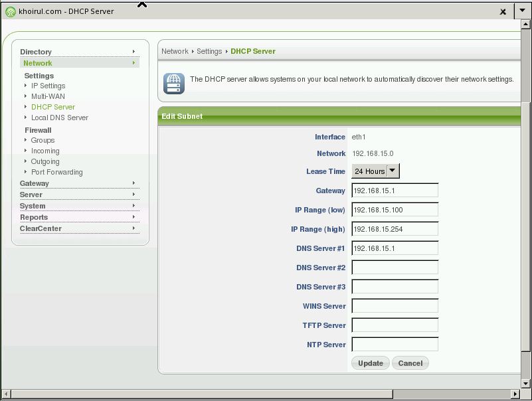Open firewall Groups page
The height and width of the screenshot is (401, 532).
43,140
